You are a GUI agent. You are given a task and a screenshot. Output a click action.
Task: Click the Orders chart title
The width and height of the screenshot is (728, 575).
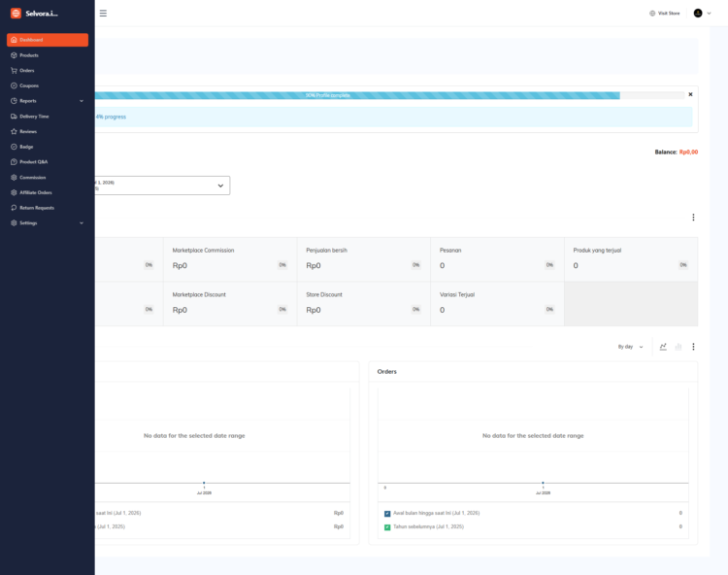point(386,372)
